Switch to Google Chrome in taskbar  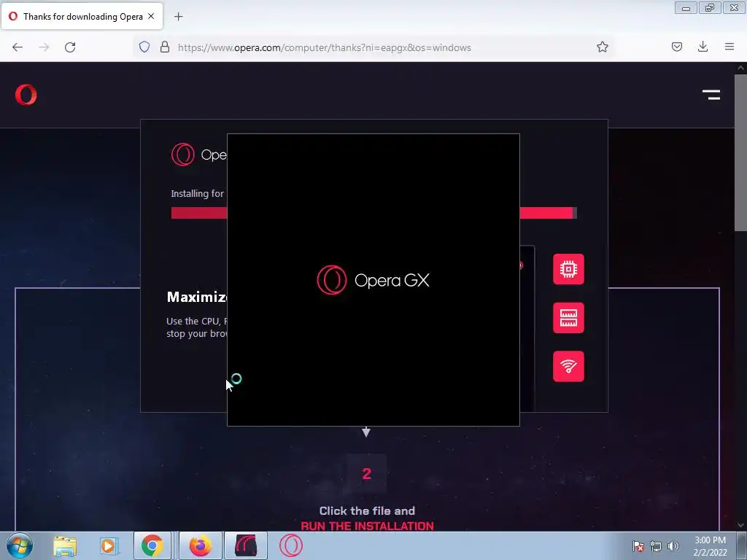pyautogui.click(x=152, y=545)
